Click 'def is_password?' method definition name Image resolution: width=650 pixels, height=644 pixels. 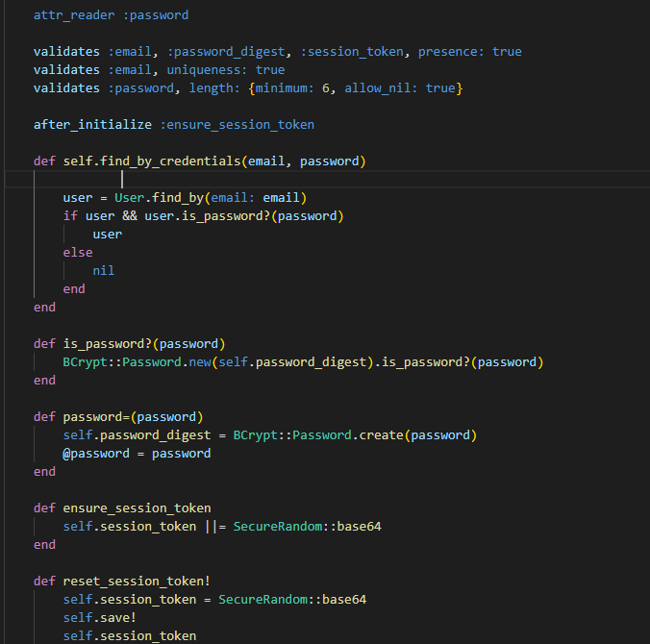[108, 343]
